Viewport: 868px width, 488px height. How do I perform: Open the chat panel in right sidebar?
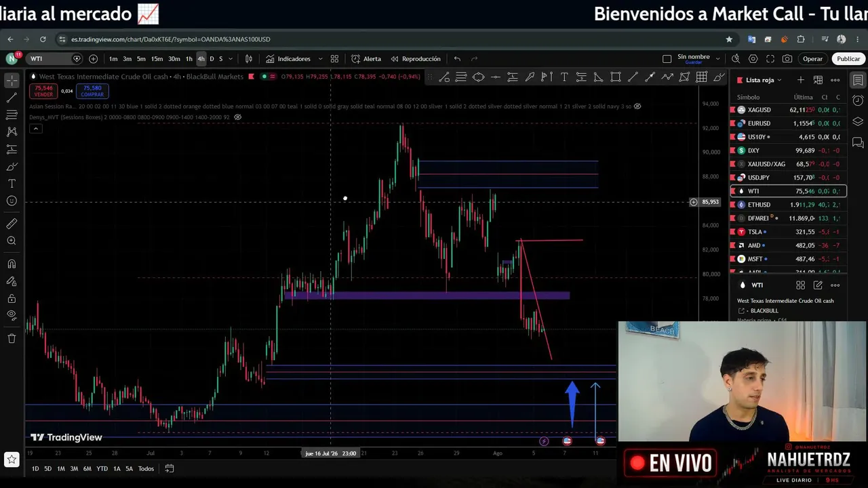click(x=858, y=143)
